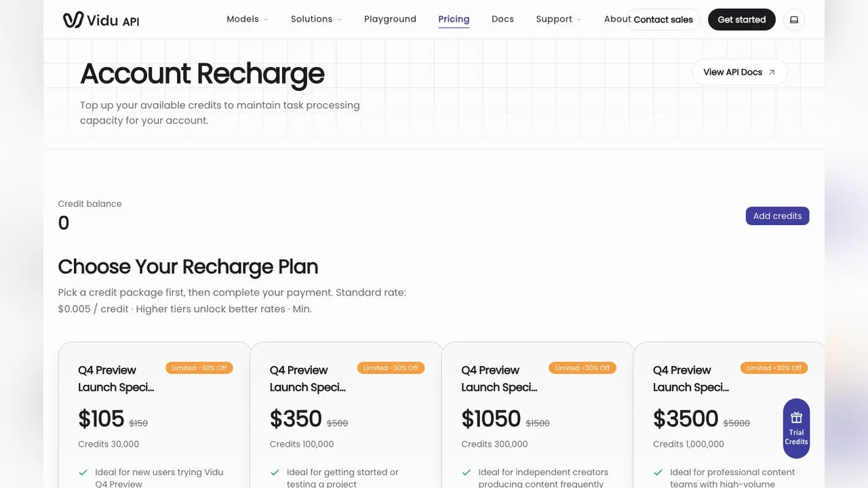This screenshot has width=868, height=488.
Task: Open the Docs menu item
Action: point(502,19)
